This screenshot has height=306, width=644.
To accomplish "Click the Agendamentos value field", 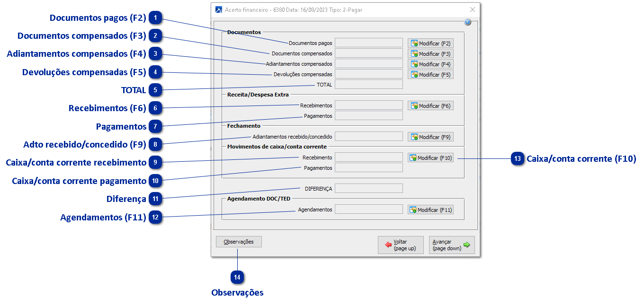I will 369,210.
